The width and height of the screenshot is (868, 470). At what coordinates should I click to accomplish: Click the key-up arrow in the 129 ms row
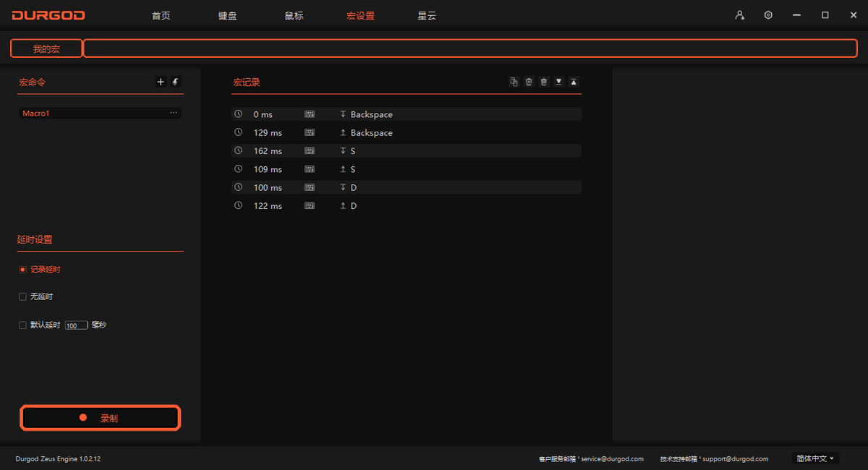pyautogui.click(x=343, y=132)
